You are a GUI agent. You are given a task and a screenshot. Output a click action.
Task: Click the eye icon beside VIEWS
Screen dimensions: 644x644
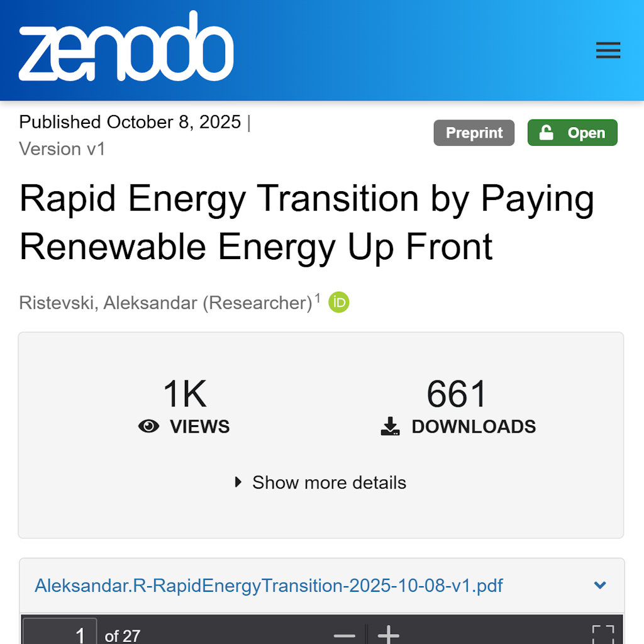tap(148, 426)
